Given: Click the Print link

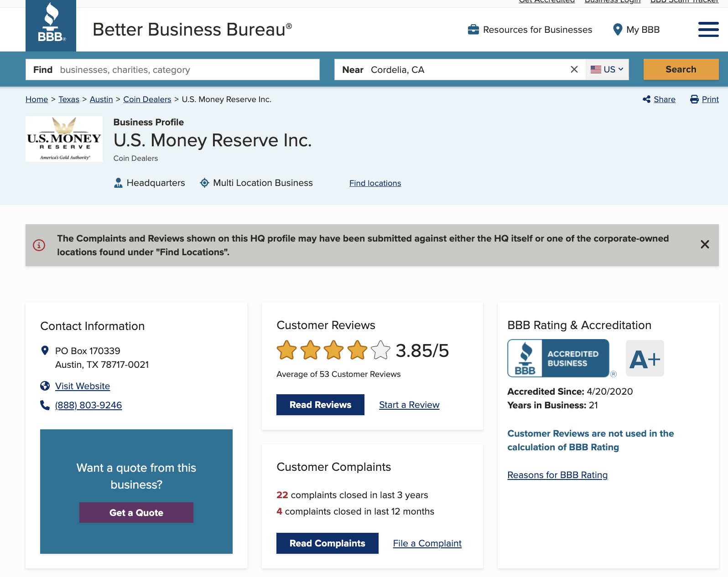Looking at the screenshot, I should 710,99.
